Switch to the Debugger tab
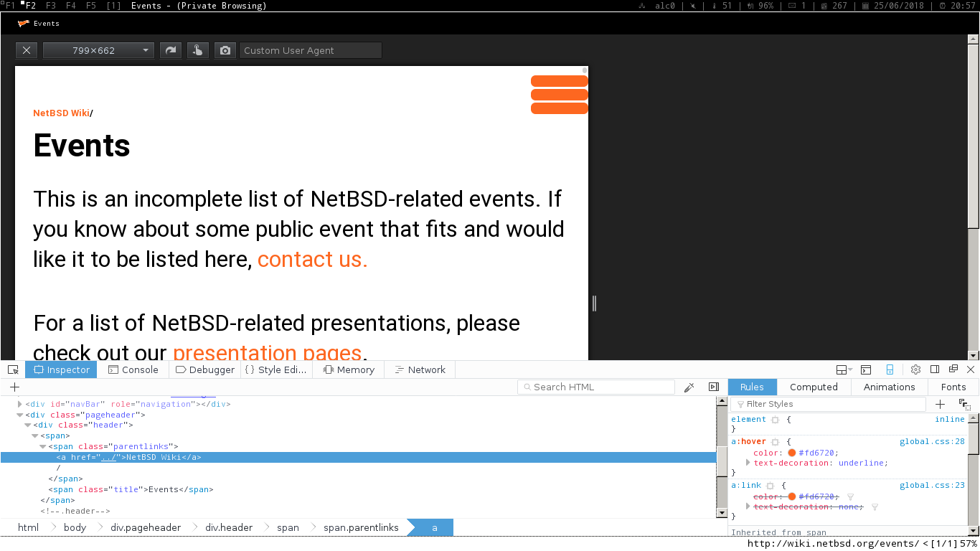The image size is (980, 551). pos(204,369)
